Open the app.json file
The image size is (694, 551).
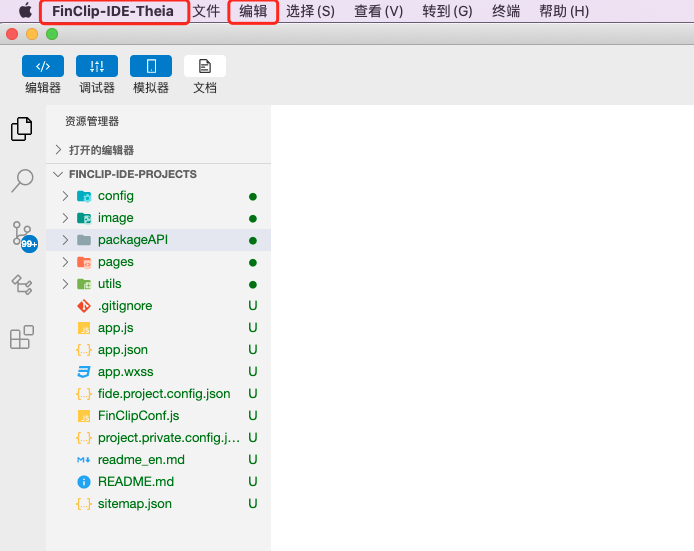coord(123,350)
